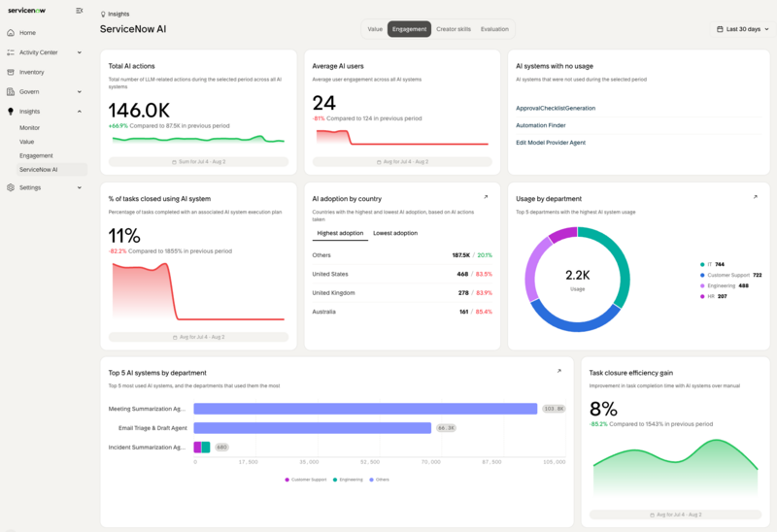The width and height of the screenshot is (777, 532).
Task: Toggle Others bar chart legend dot
Action: tap(371, 480)
